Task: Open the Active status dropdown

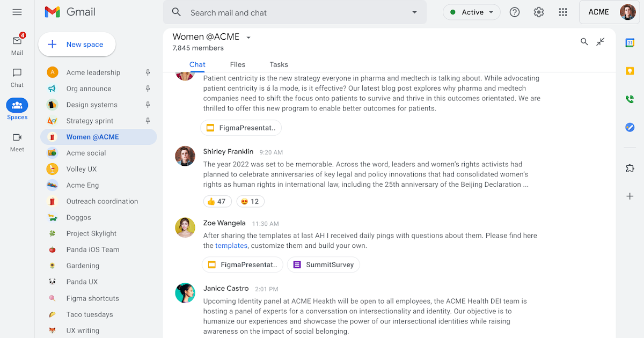Action: (x=472, y=12)
